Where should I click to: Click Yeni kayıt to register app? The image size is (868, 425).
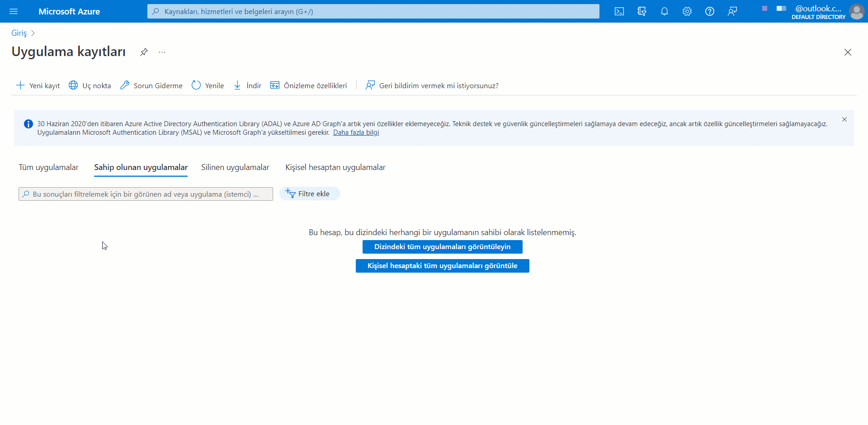pos(38,85)
